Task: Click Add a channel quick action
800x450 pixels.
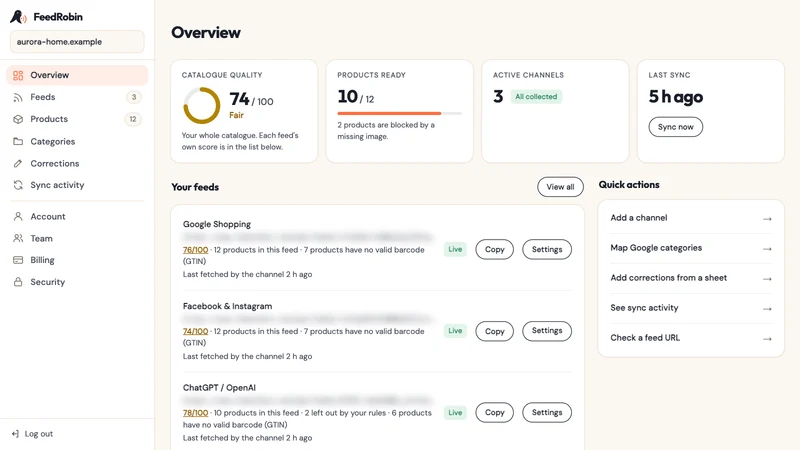Action: (x=691, y=218)
